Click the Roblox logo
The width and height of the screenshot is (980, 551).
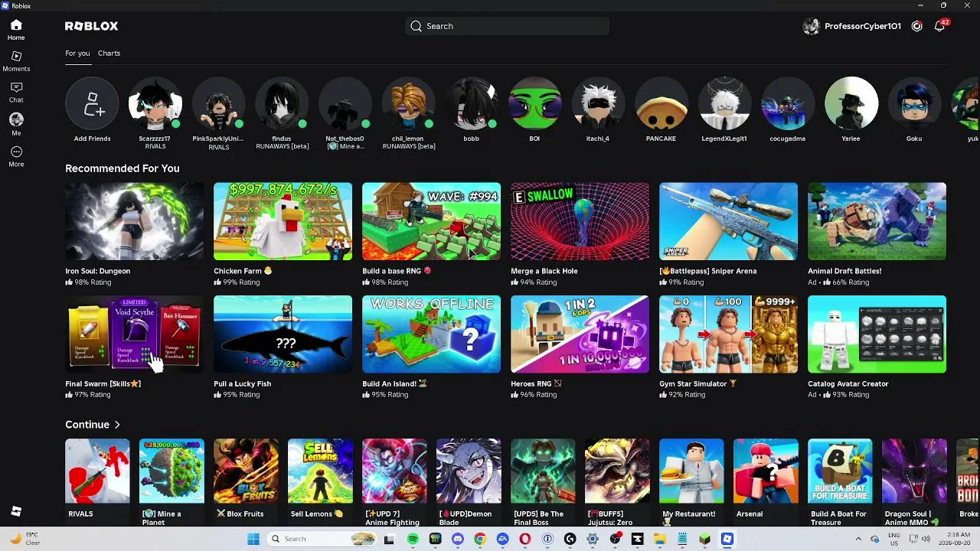pos(92,26)
